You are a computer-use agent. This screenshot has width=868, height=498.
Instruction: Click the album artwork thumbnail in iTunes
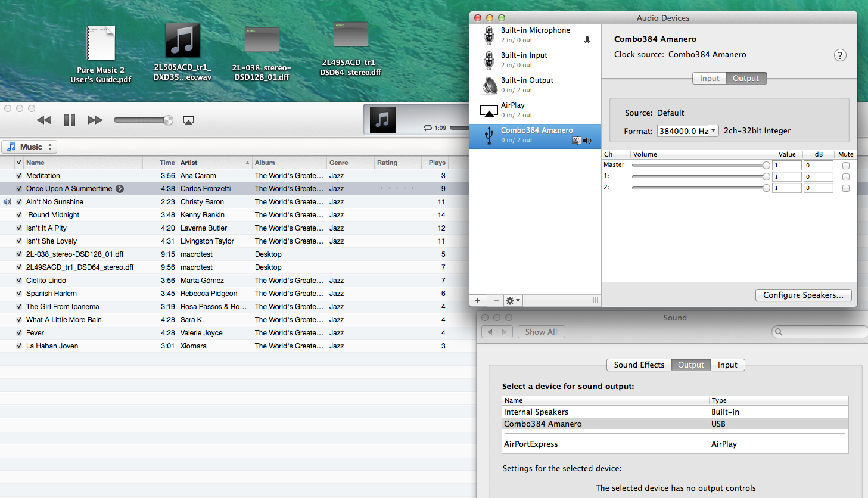pos(383,120)
